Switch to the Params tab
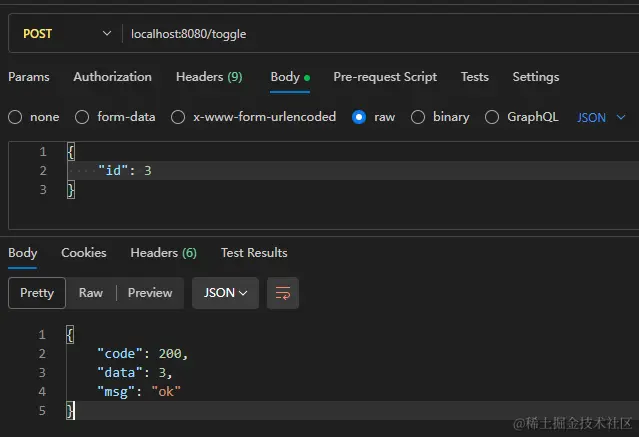This screenshot has height=437, width=639. point(29,77)
